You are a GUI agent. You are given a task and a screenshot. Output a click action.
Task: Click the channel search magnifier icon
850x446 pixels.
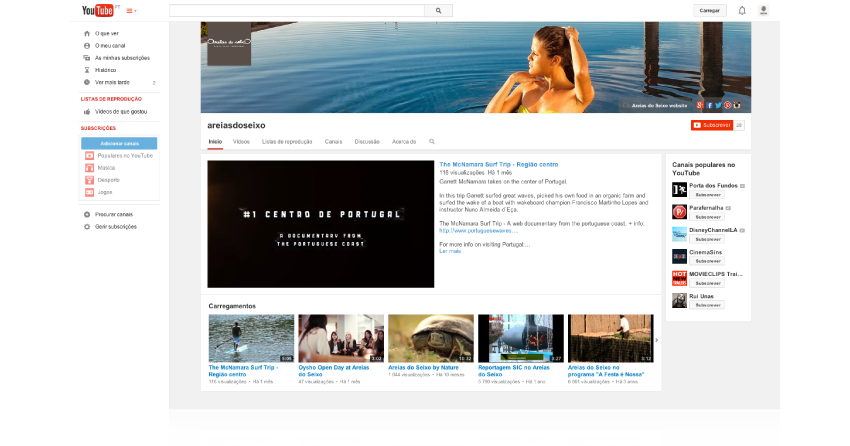432,142
